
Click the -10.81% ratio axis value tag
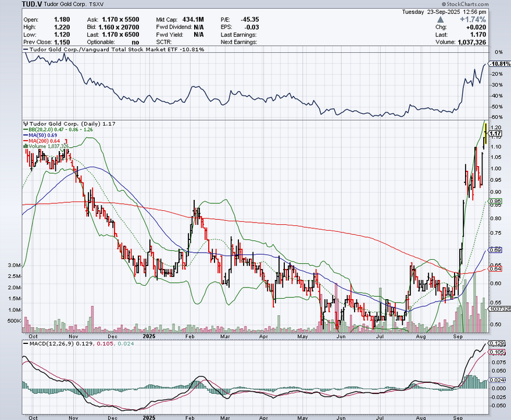499,63
